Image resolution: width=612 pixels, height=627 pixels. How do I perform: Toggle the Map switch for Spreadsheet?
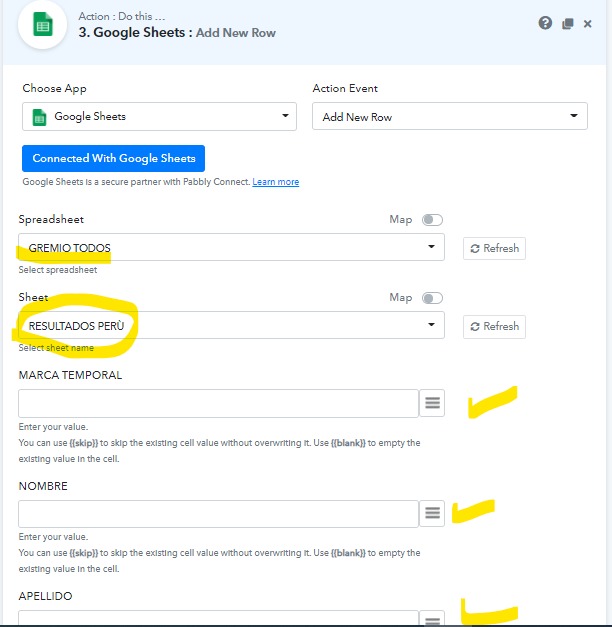(432, 220)
